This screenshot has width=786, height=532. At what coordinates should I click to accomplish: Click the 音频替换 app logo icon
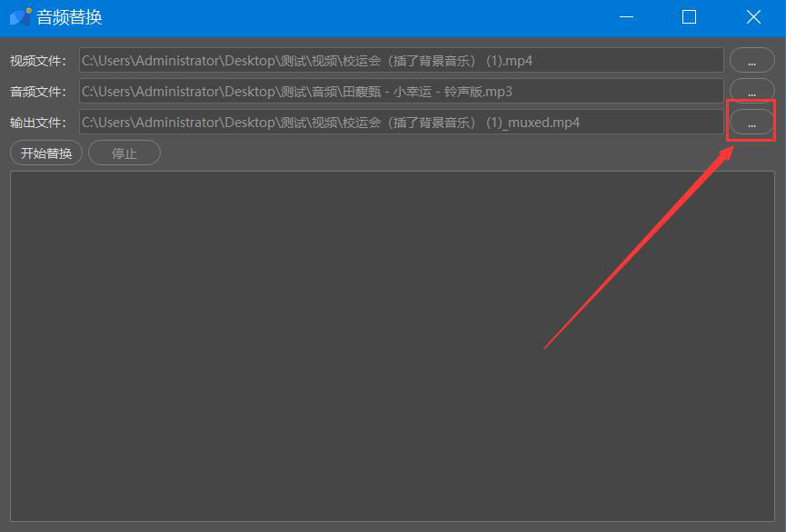tap(21, 17)
